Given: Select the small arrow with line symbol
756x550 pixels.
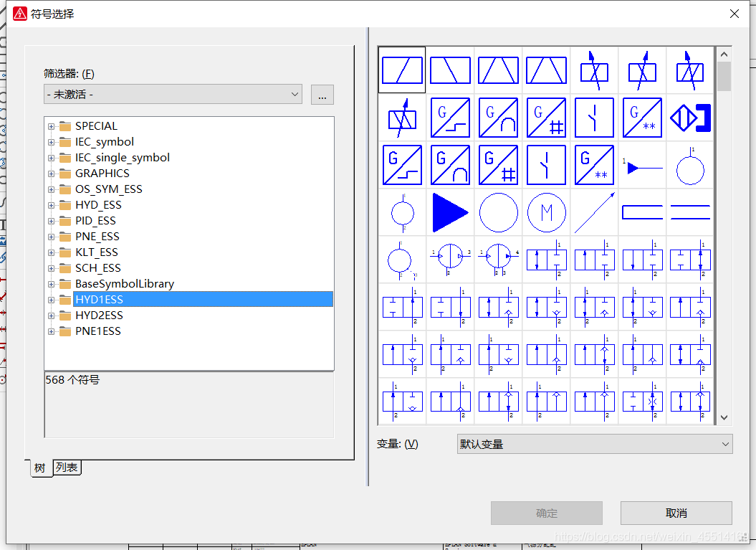Looking at the screenshot, I should (641, 166).
